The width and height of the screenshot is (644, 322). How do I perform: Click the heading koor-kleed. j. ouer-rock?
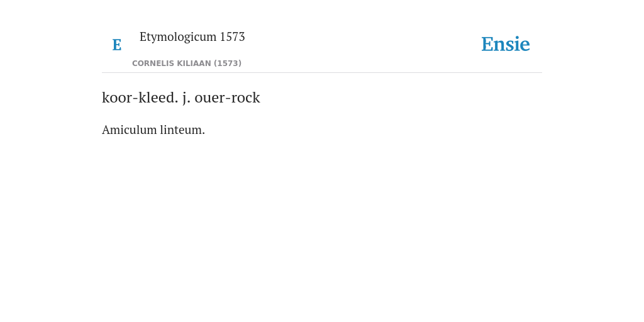pos(181,97)
